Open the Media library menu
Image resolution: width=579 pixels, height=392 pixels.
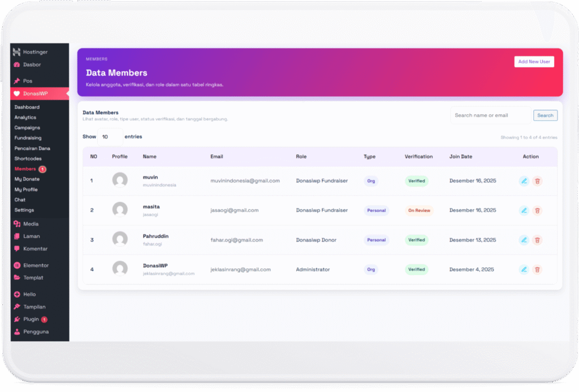31,224
